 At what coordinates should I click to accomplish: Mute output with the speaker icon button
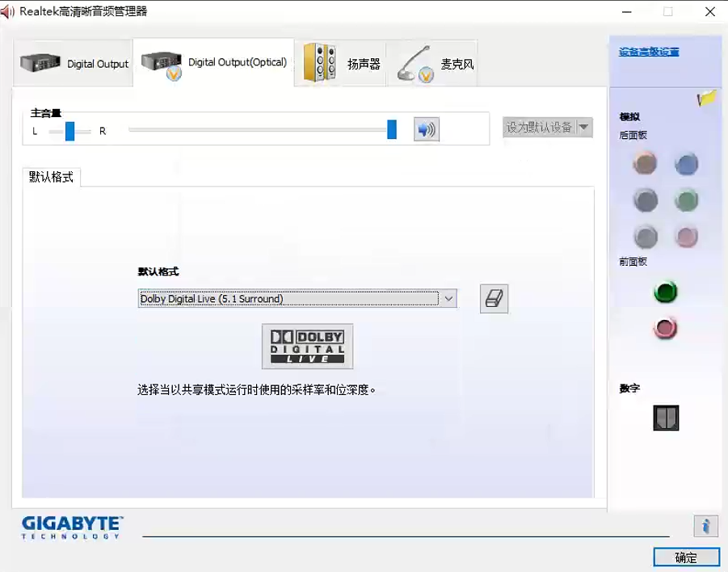(426, 129)
